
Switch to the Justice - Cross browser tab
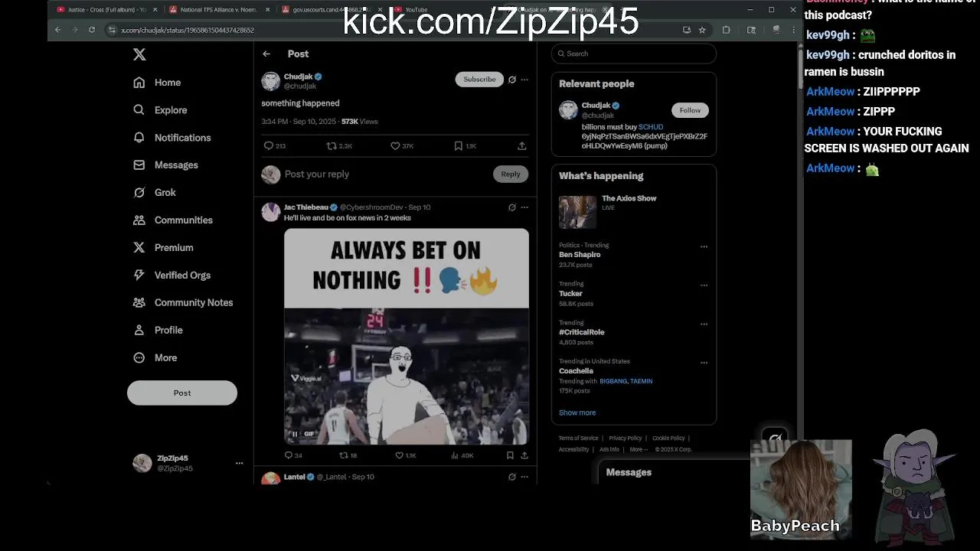(107, 10)
